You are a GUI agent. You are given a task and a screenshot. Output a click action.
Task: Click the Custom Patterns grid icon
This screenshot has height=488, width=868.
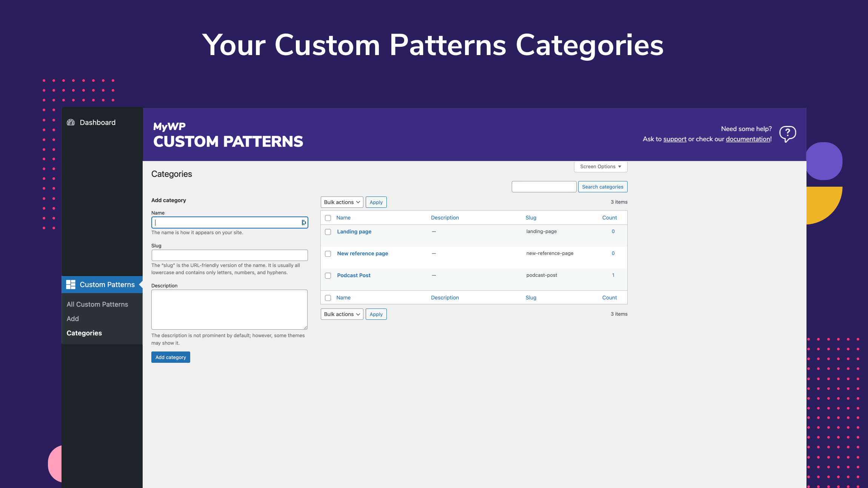tap(71, 284)
